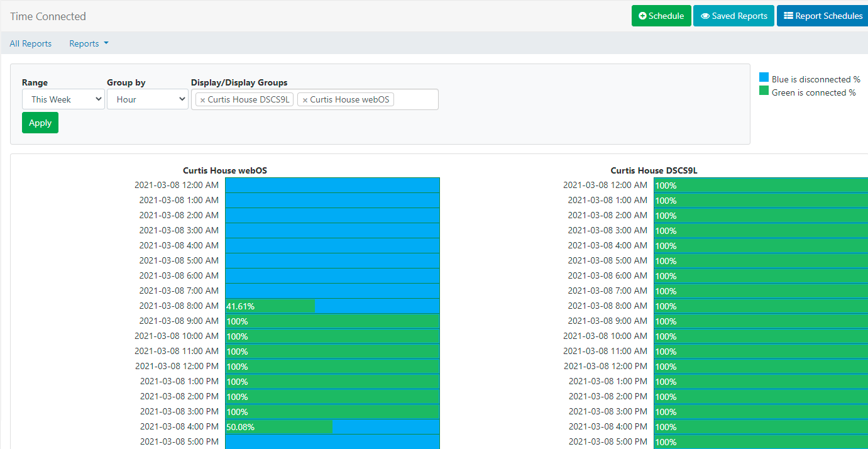This screenshot has height=449, width=868.
Task: Click the eye icon on Saved Reports
Action: [x=705, y=16]
